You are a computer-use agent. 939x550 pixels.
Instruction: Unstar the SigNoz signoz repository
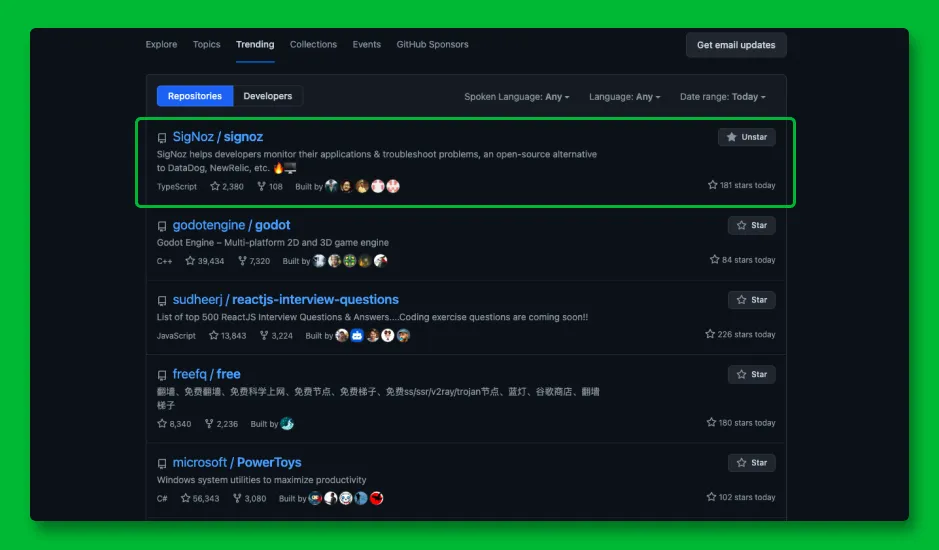(x=747, y=137)
